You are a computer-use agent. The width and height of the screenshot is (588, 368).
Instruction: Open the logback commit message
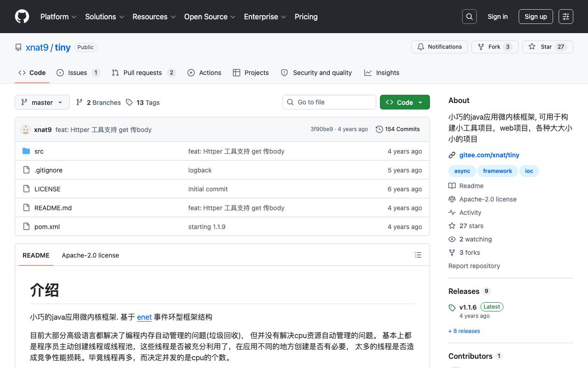coord(200,170)
